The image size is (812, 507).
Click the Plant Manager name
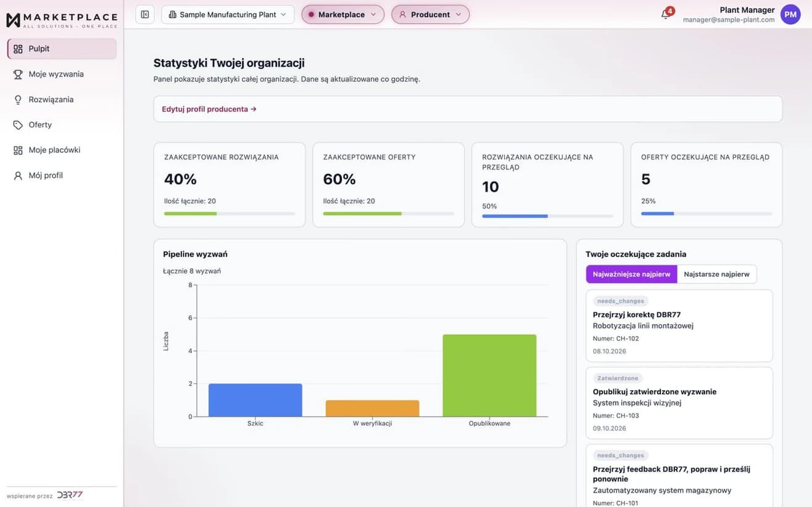tap(747, 10)
